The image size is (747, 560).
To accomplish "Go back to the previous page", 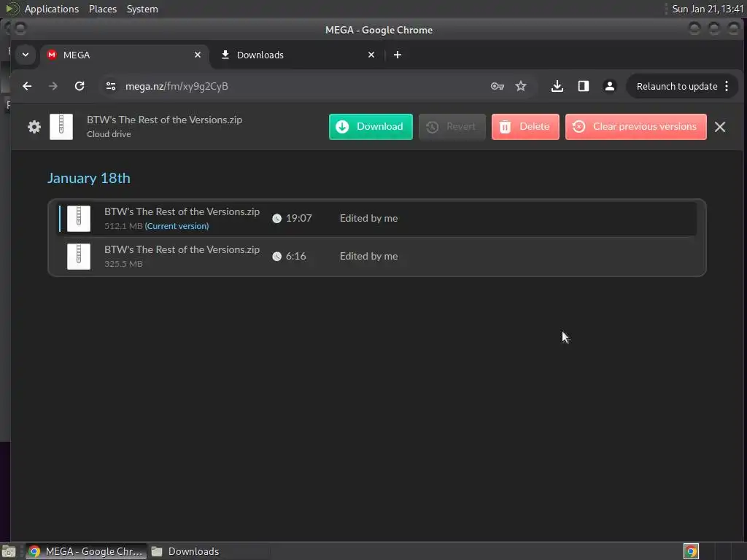I will pyautogui.click(x=27, y=86).
